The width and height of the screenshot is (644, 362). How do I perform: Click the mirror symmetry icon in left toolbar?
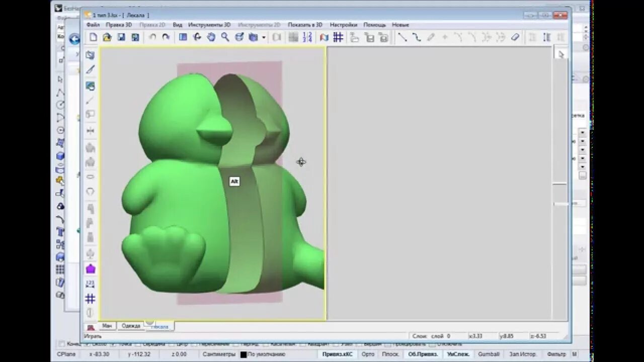coord(90,131)
